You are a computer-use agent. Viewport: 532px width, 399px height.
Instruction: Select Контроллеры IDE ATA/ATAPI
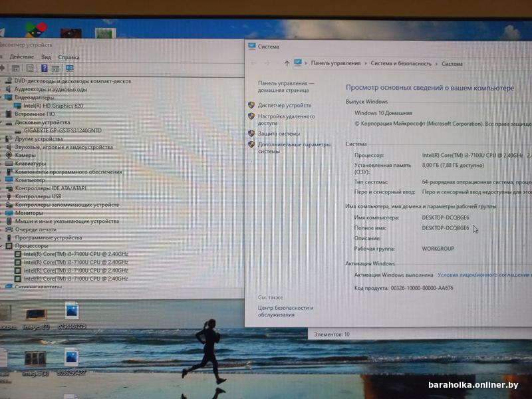tap(51, 188)
